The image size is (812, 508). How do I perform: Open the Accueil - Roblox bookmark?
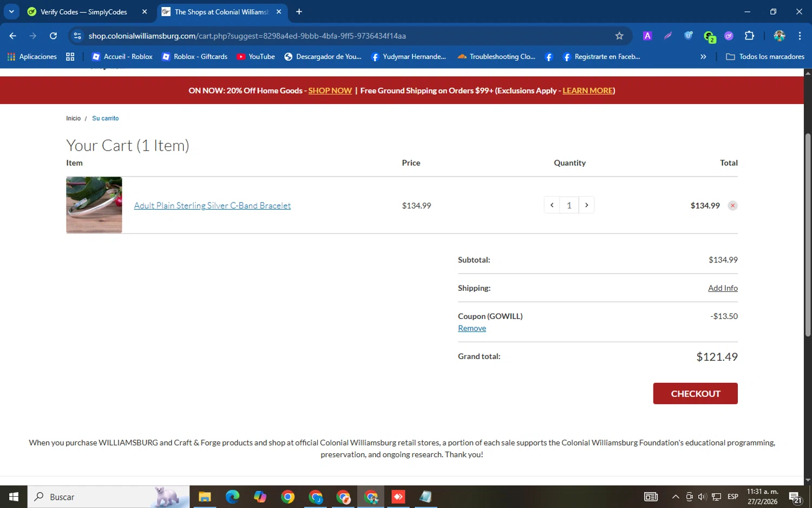[122, 56]
